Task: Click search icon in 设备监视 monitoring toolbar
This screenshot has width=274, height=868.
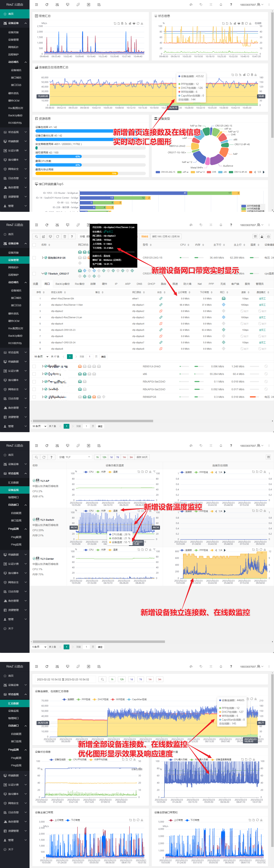Action: [x=36, y=457]
